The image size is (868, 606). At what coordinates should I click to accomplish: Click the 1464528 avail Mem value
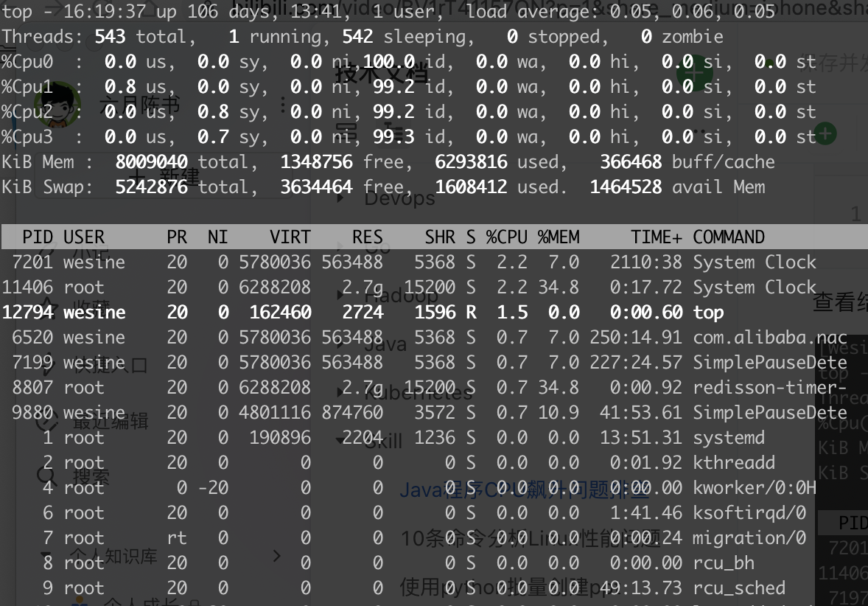626,187
